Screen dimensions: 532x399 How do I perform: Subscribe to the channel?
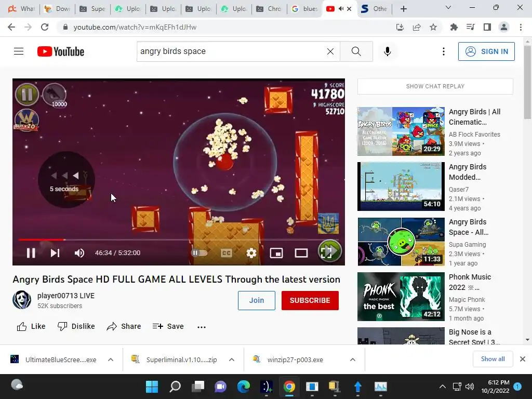coord(310,300)
